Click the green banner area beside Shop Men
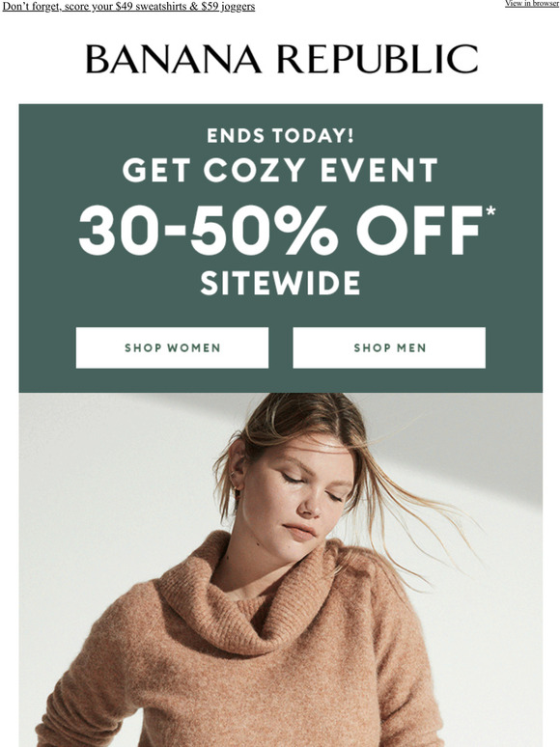The image size is (560, 747). pyautogui.click(x=514, y=347)
